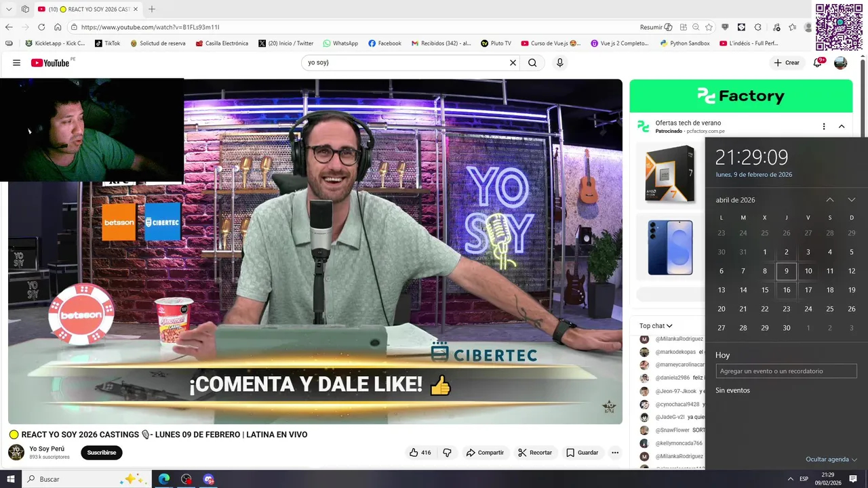
Task: Open more actions ellipsis below video
Action: coord(615,452)
